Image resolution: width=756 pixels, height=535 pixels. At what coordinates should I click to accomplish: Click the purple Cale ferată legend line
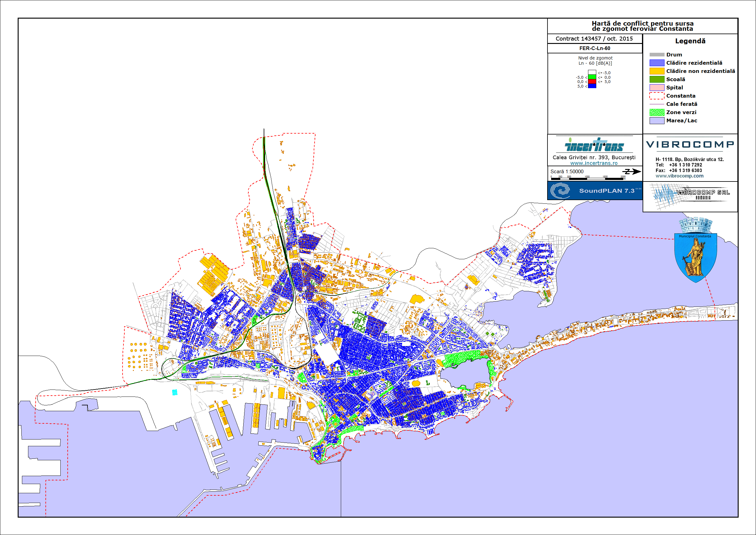click(x=657, y=104)
